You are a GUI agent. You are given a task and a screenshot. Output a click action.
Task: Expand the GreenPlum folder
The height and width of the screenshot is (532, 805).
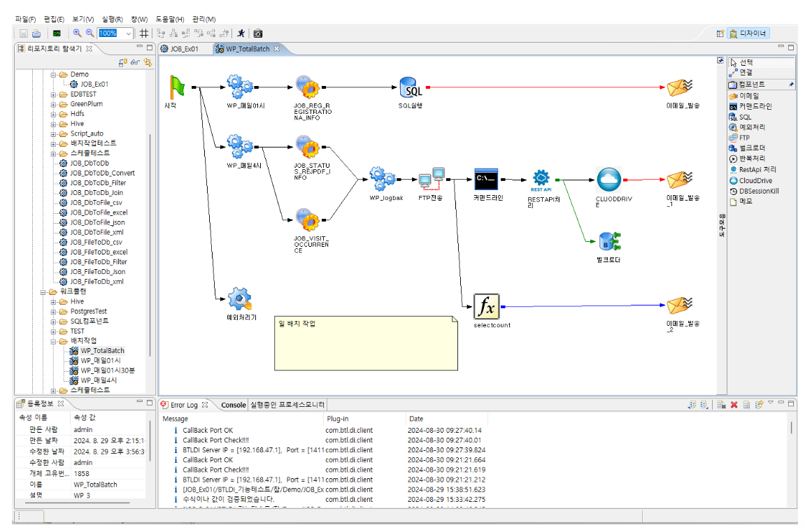tap(53, 105)
